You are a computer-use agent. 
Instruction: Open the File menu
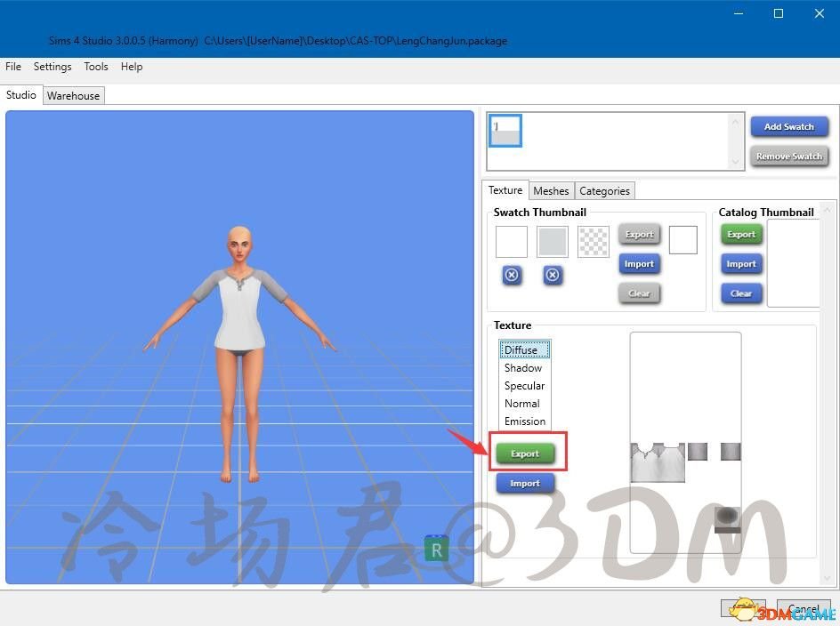tap(13, 67)
